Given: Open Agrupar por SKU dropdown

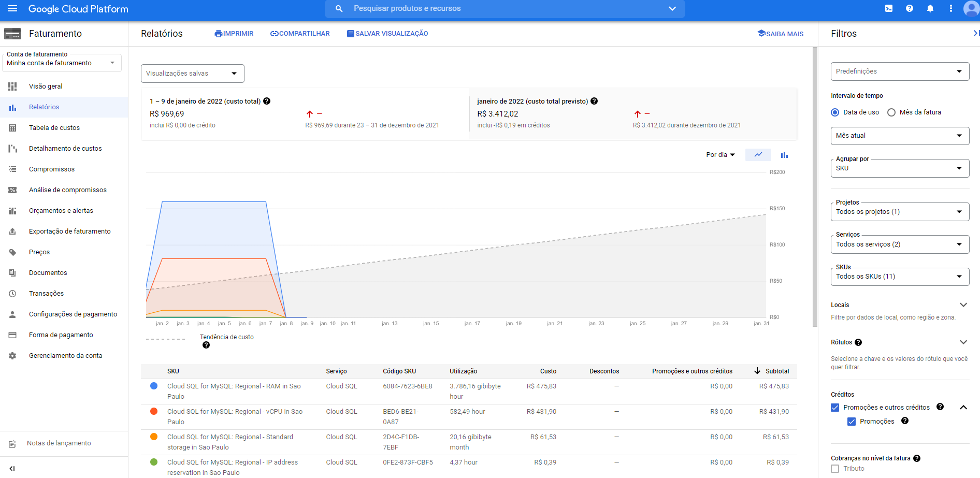Looking at the screenshot, I should [900, 168].
